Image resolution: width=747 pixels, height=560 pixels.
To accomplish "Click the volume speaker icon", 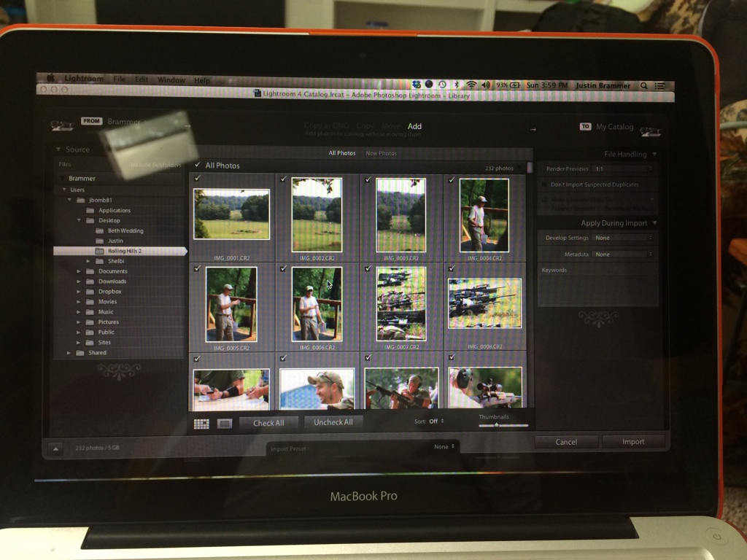I will click(485, 85).
